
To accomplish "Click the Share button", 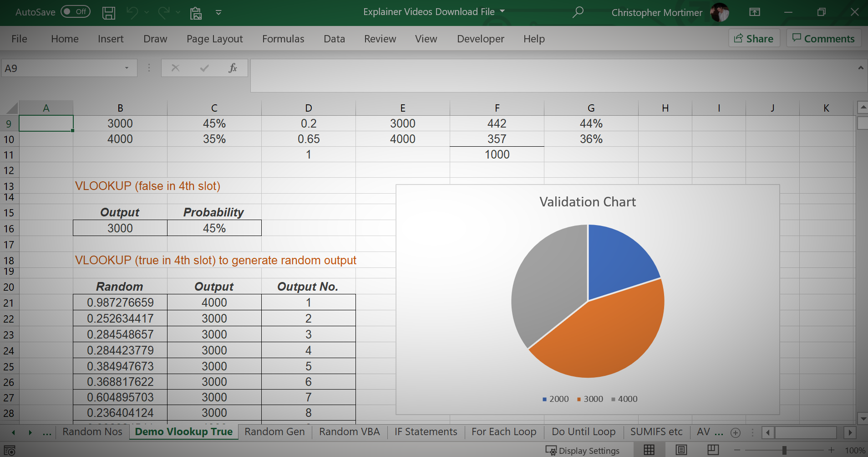I will [754, 38].
